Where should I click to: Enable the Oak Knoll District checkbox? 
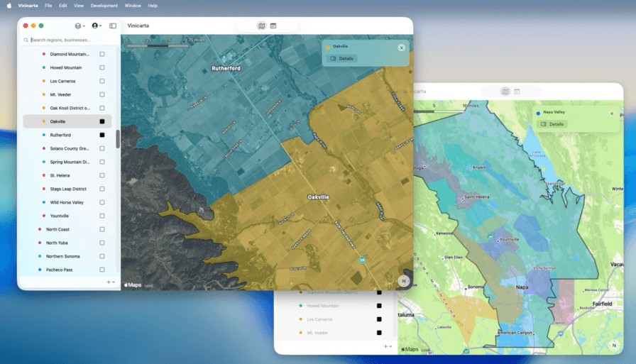(x=102, y=108)
